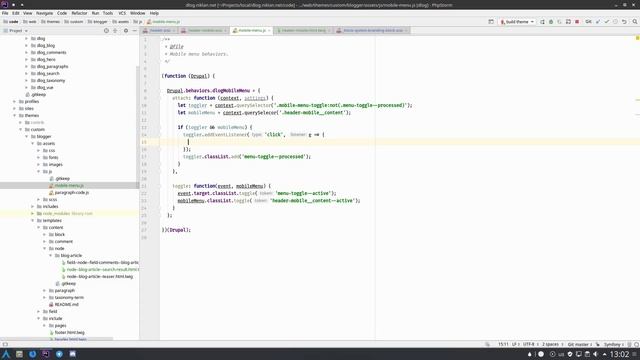This screenshot has width=640, height=360.
Task: Click the 'custom' breadcrumb in navigation bar
Action: tap(73, 22)
